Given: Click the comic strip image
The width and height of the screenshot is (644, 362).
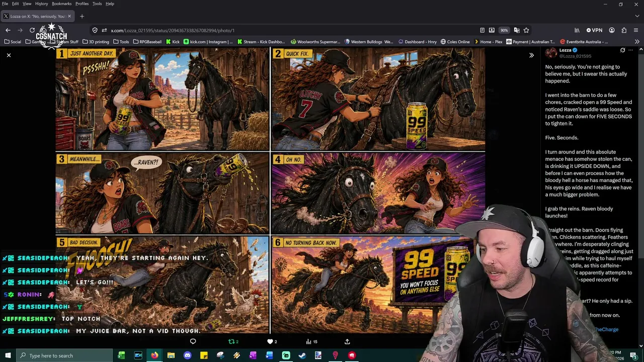Looking at the screenshot, I should click(270, 191).
